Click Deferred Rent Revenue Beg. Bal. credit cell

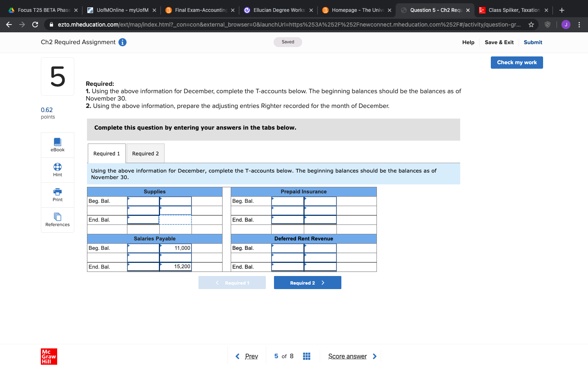[321, 248]
